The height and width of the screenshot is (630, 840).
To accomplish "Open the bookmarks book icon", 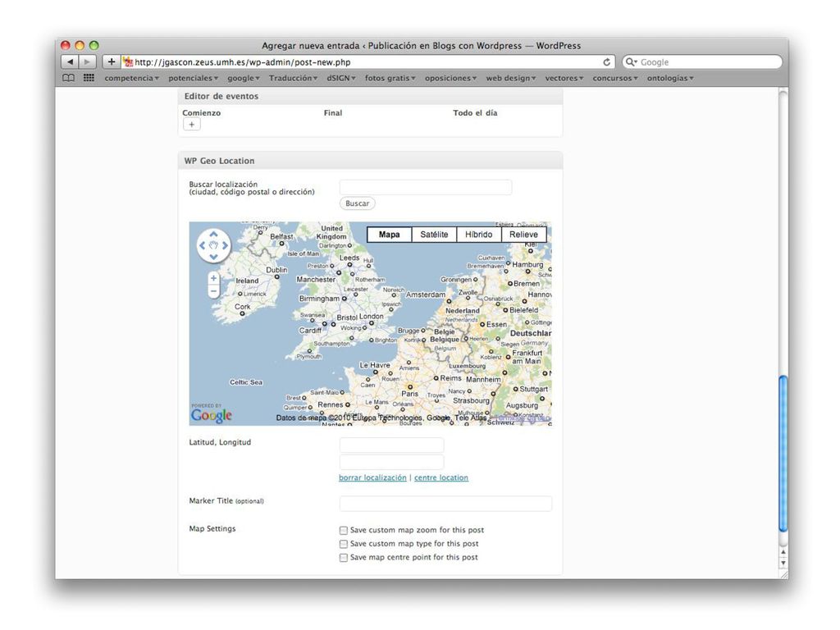I will [68, 78].
